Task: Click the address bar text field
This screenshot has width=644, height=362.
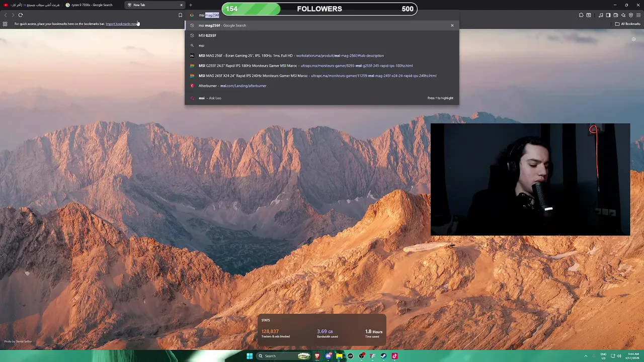Action: tap(322, 15)
